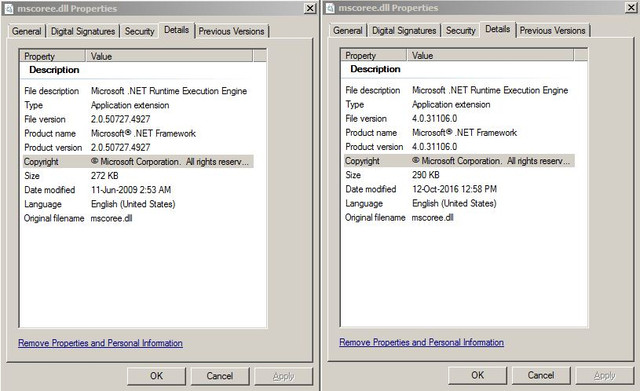
Task: Click left window title bar file icon
Action: [x=9, y=9]
